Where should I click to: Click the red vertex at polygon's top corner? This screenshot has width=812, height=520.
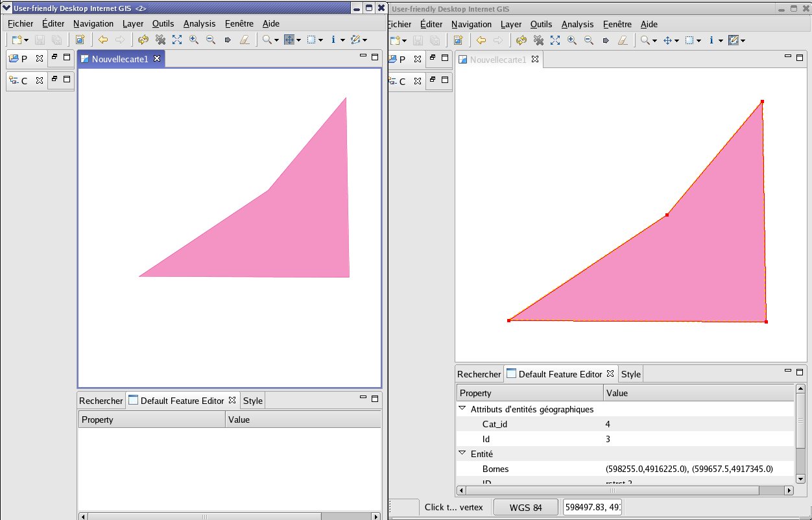tap(762, 102)
